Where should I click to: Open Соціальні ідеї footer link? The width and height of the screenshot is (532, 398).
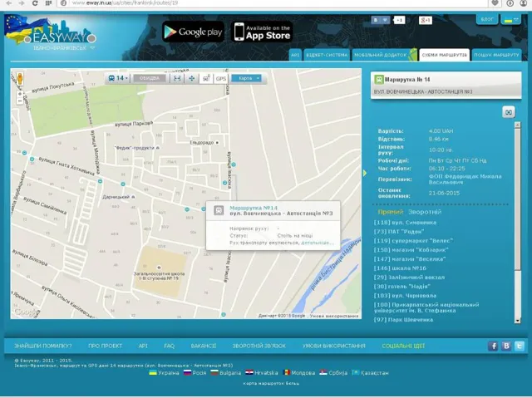point(403,346)
